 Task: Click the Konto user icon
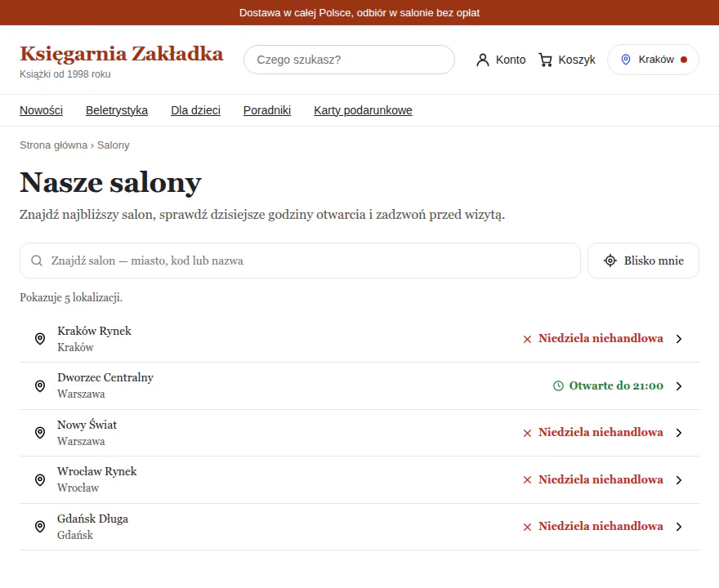[x=482, y=60]
